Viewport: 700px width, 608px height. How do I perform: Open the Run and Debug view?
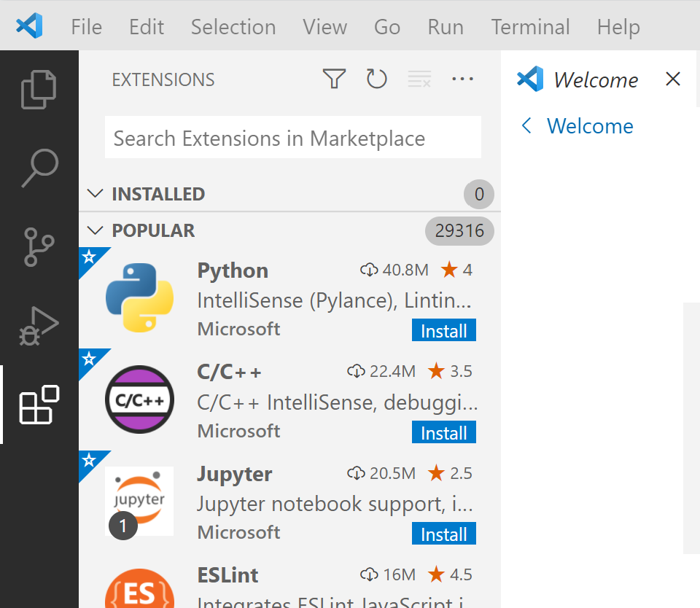tap(39, 326)
